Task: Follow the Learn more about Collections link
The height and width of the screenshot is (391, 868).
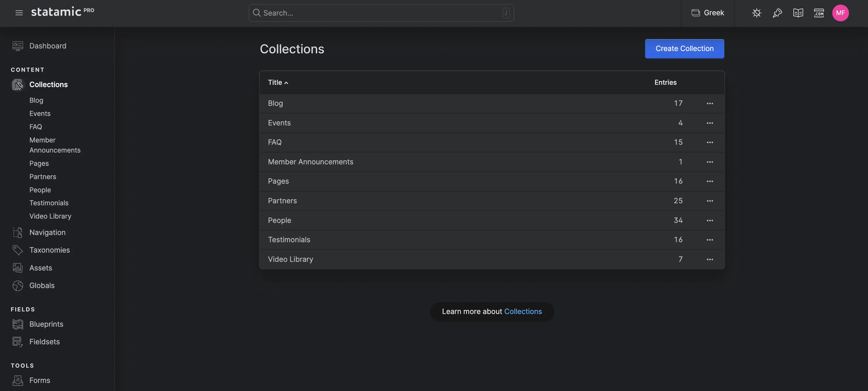Action: click(x=523, y=311)
